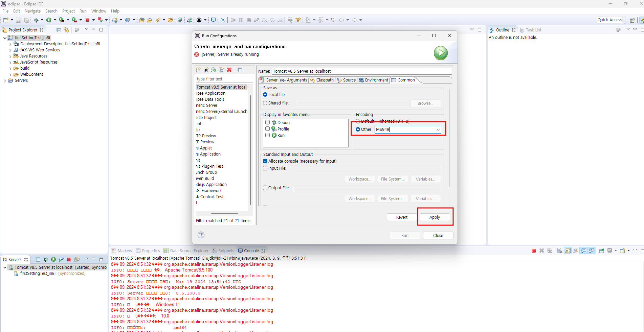This screenshot has width=644, height=332.
Task: Click the Task List tab
Action: pos(531,30)
